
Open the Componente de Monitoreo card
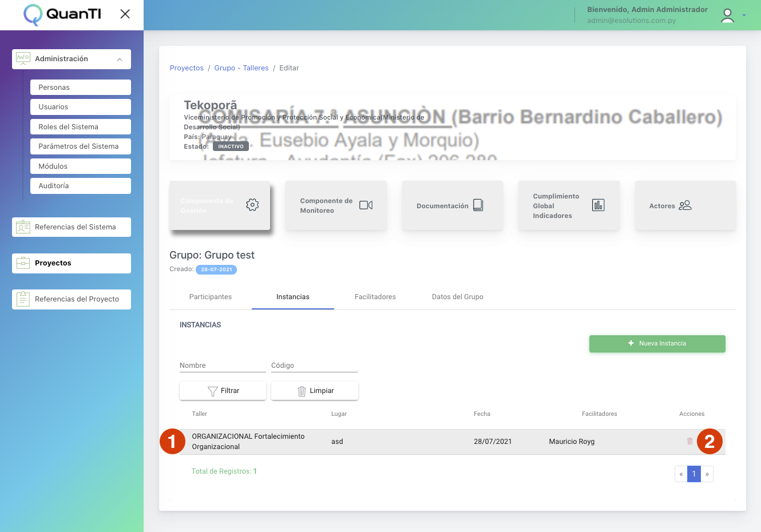click(x=336, y=205)
